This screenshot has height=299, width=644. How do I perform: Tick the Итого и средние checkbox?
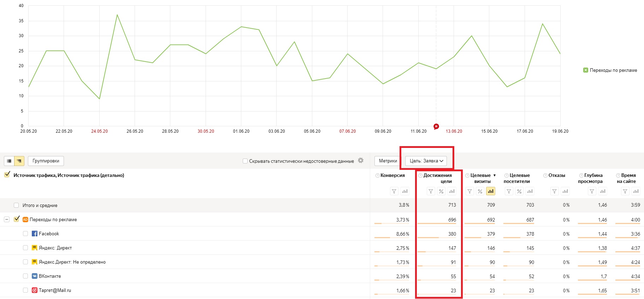pos(16,205)
